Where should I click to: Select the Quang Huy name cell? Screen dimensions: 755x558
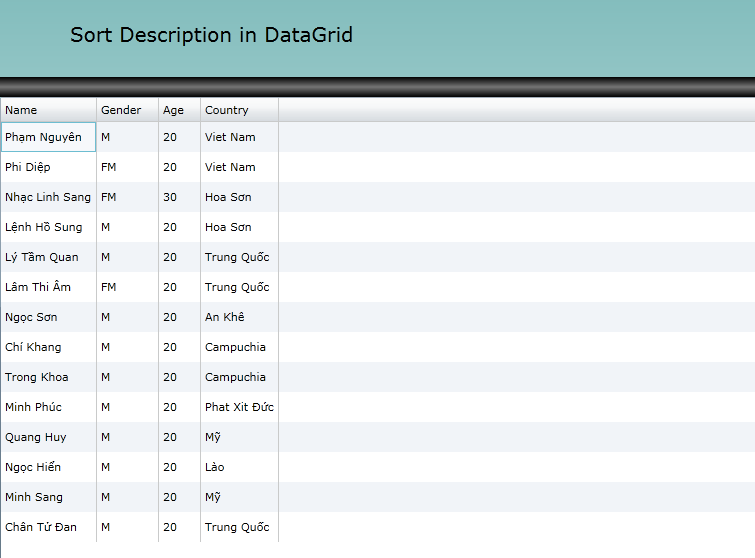click(48, 437)
